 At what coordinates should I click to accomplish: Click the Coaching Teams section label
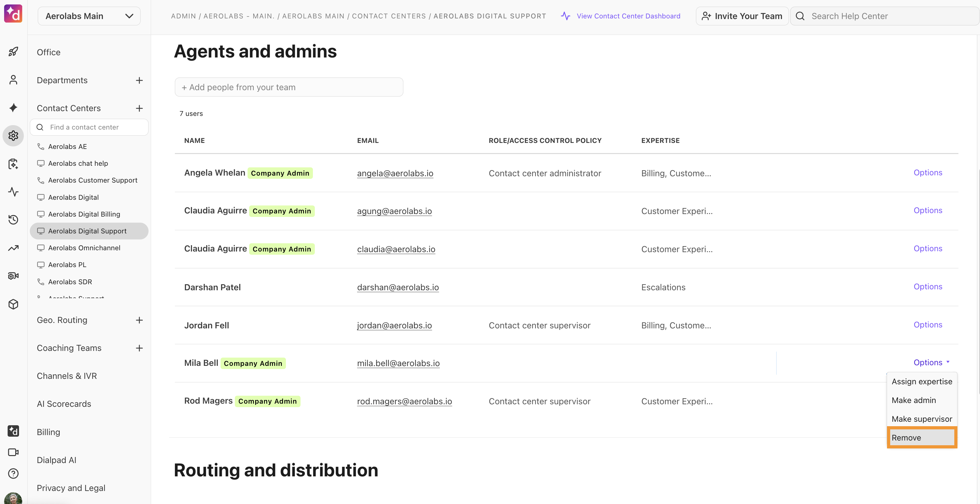69,348
